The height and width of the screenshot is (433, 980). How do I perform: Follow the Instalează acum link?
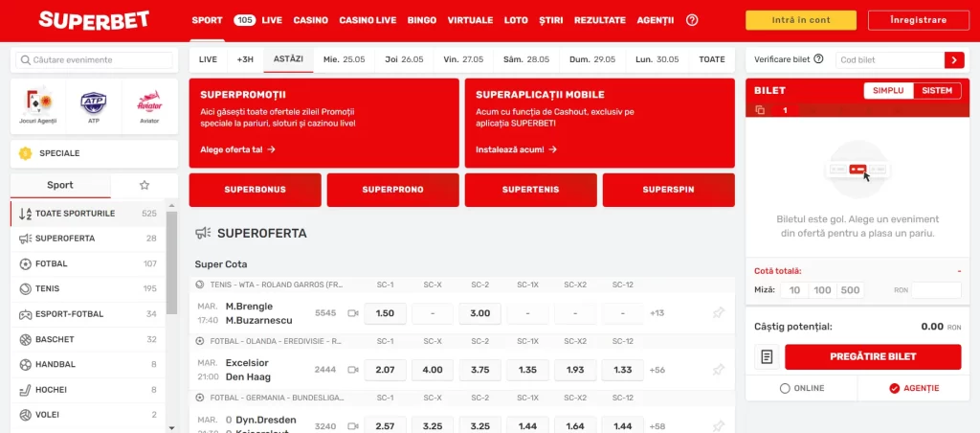point(516,149)
